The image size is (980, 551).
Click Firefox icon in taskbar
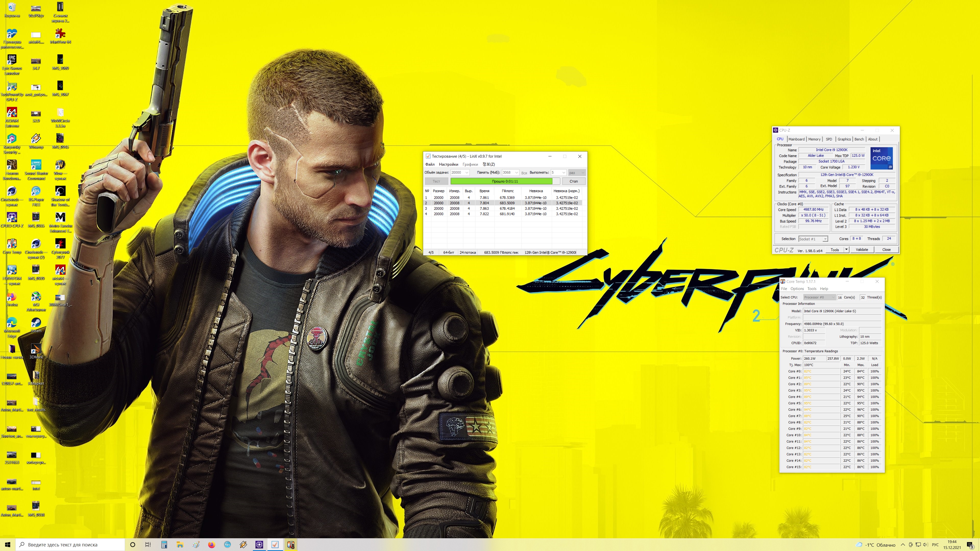pyautogui.click(x=212, y=545)
